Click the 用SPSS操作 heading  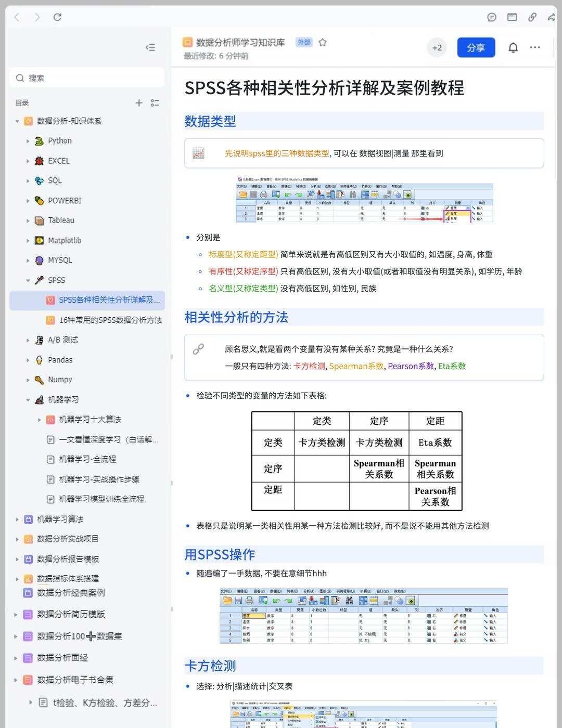click(x=220, y=554)
